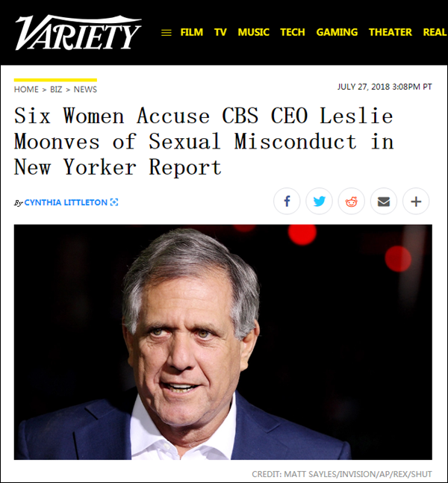Share the article on Twitter
Screen dimensions: 448x483
pyautogui.click(x=319, y=202)
